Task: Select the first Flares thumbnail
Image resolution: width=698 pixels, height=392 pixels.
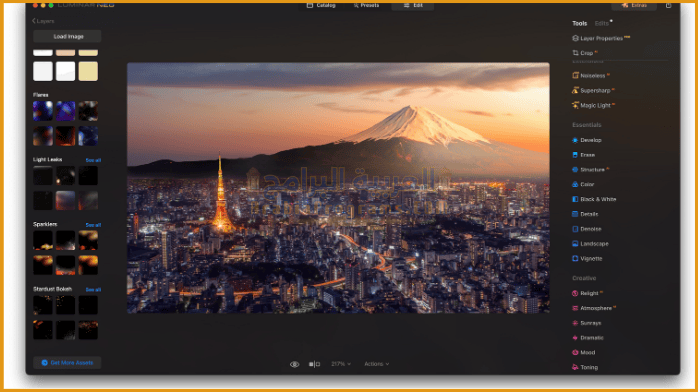Action: 43,111
